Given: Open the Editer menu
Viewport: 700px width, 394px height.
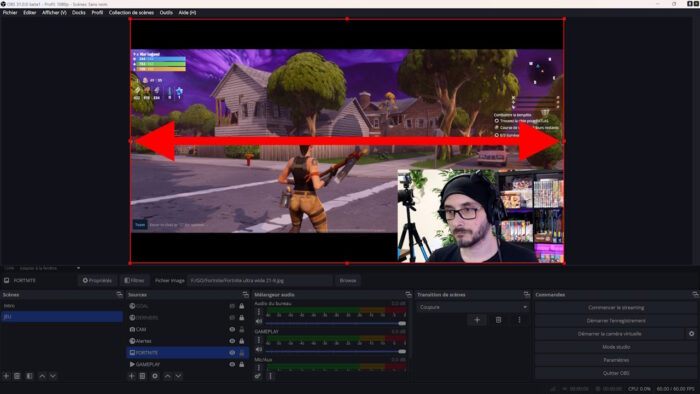Looking at the screenshot, I should pyautogui.click(x=29, y=12).
